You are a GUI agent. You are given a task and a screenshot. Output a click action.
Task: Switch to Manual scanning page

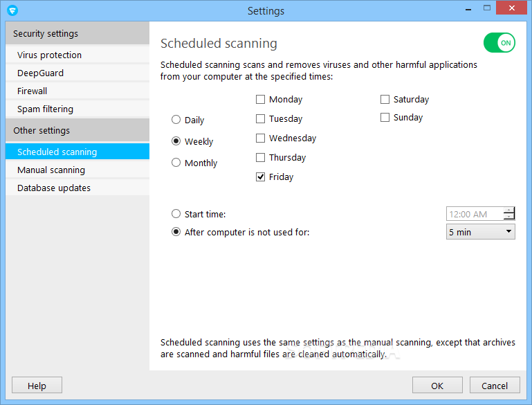point(77,170)
